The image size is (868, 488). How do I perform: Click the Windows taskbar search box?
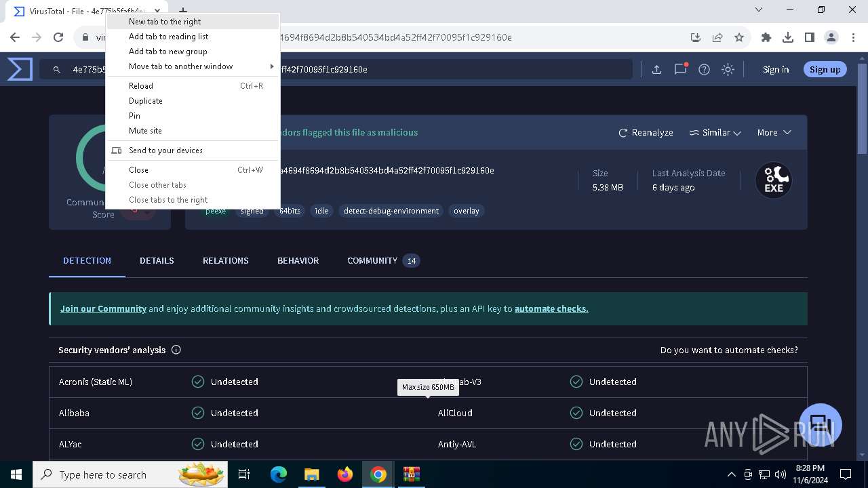click(x=130, y=474)
